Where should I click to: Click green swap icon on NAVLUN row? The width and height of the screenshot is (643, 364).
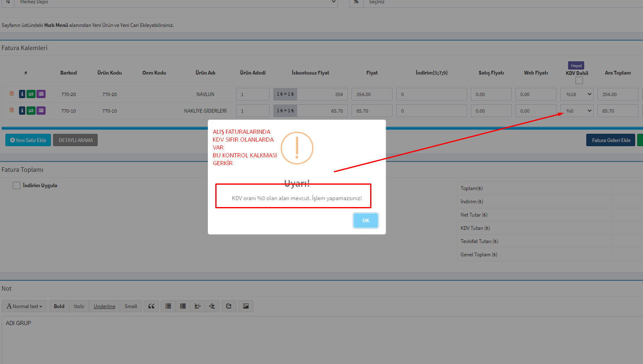31,94
